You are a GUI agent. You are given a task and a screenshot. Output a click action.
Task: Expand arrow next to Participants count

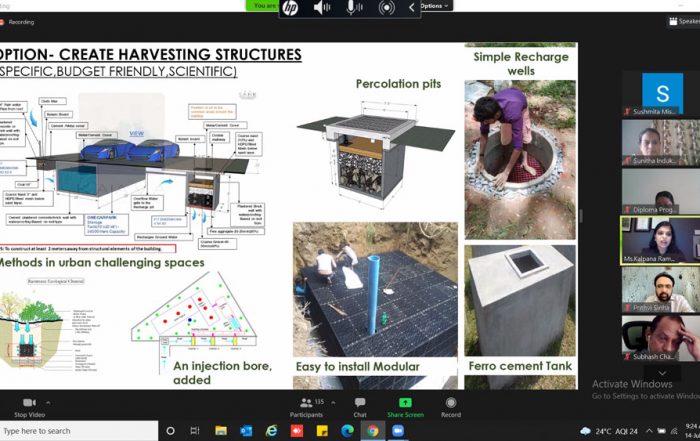[333, 403]
